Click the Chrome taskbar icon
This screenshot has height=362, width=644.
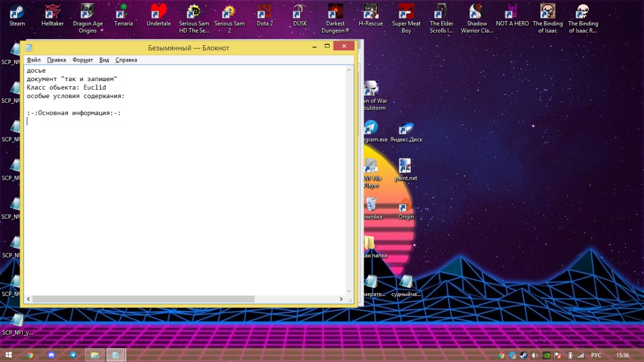pyautogui.click(x=30, y=355)
